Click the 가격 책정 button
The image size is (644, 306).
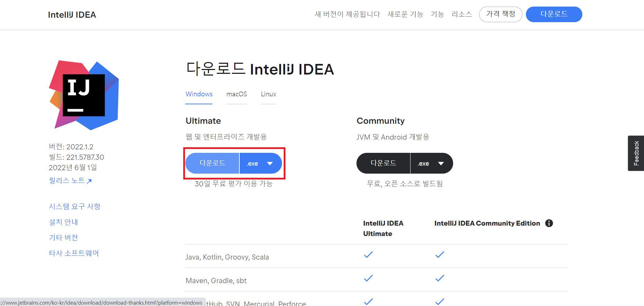pos(501,14)
